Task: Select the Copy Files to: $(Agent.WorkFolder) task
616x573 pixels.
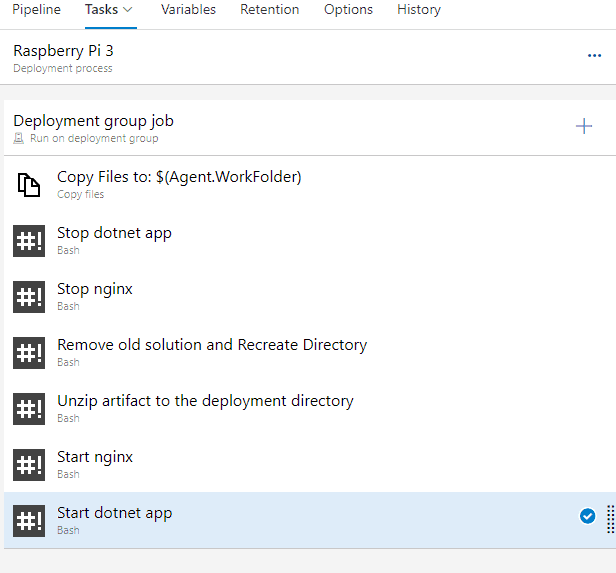Action: coord(310,185)
